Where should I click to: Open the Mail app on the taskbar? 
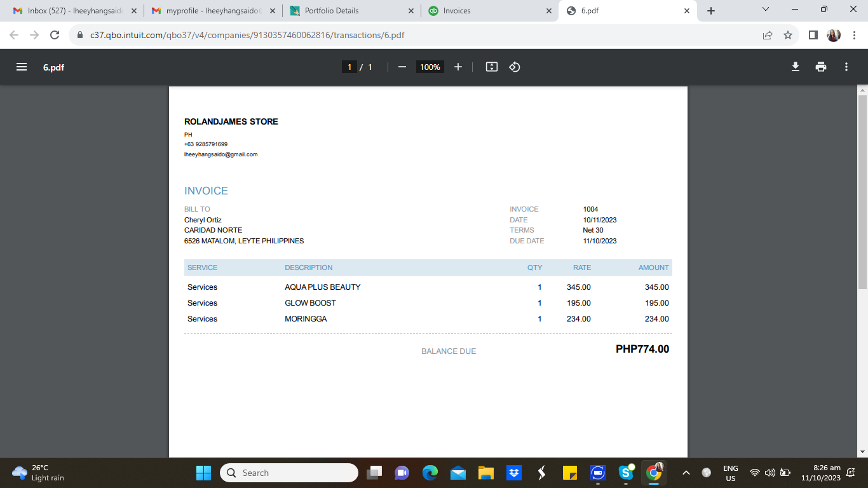[458, 473]
